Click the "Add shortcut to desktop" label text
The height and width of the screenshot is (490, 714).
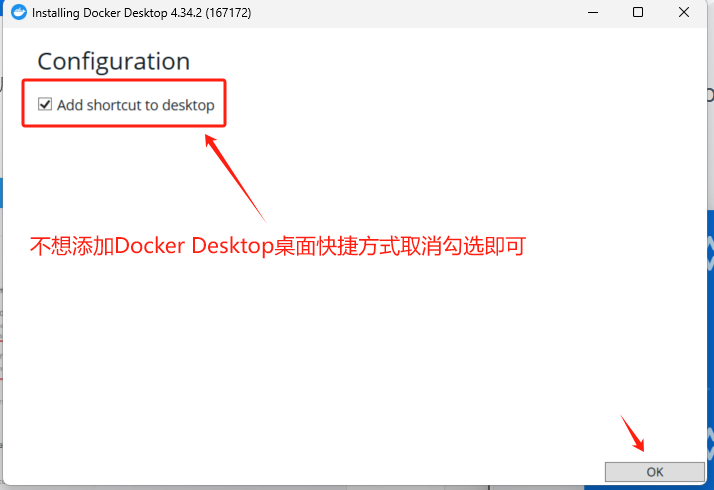coord(136,105)
